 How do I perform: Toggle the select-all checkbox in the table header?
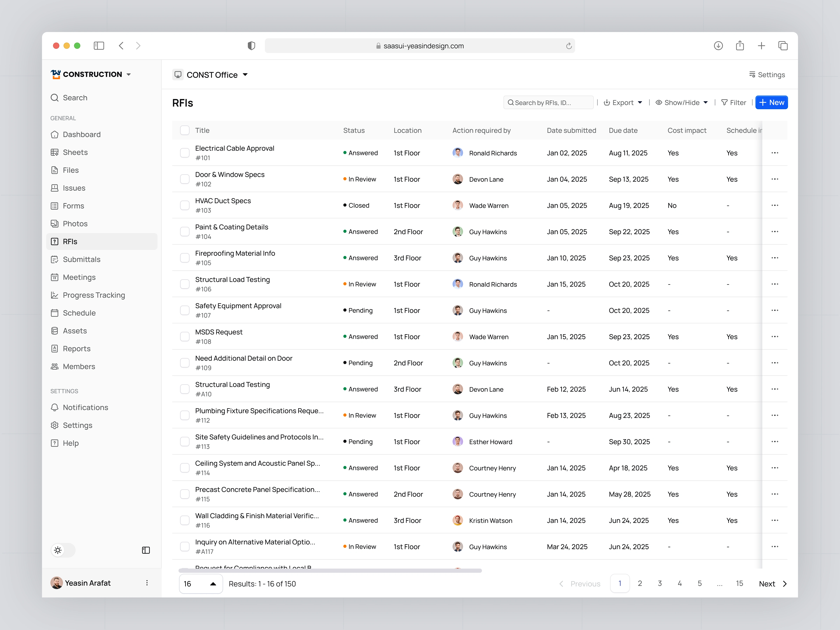(185, 130)
